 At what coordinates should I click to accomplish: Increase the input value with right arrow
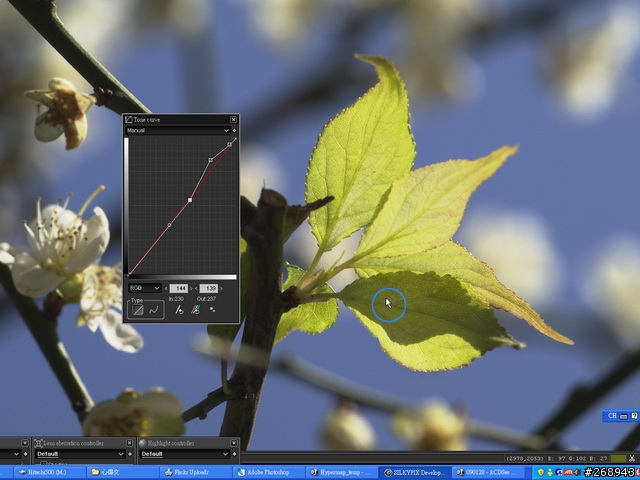(x=191, y=289)
